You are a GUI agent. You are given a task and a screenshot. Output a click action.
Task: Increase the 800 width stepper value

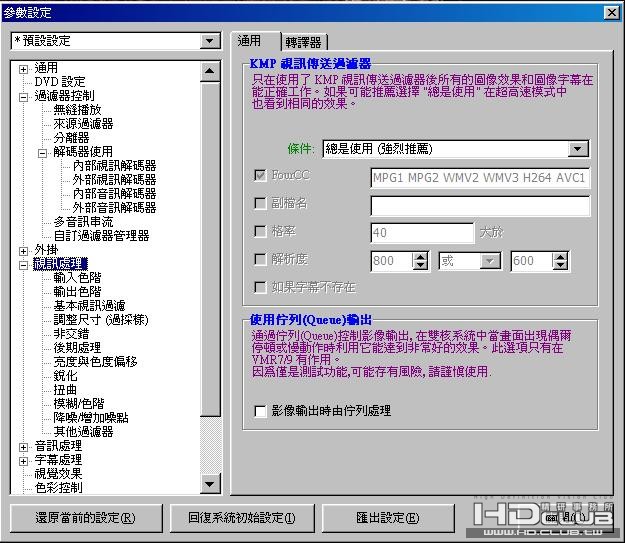pos(420,256)
